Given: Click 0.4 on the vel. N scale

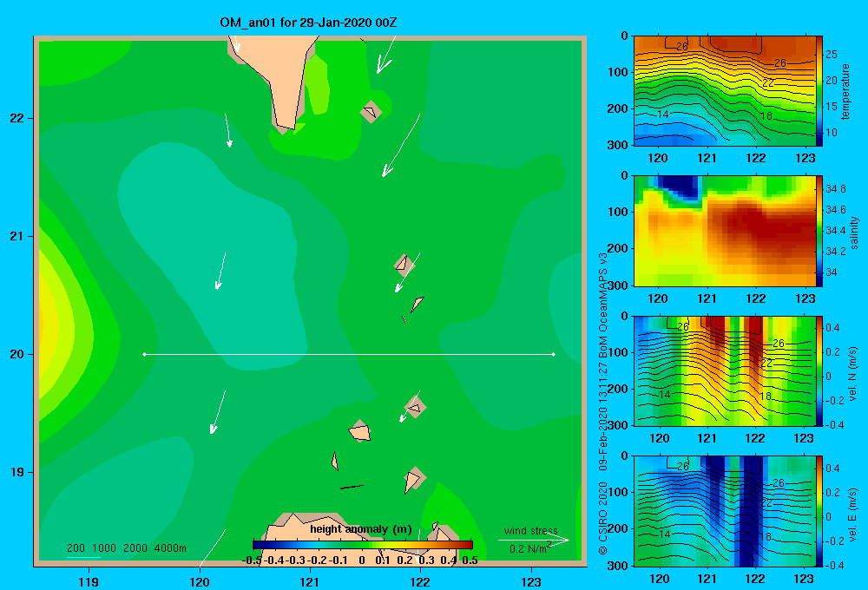Looking at the screenshot, I should click(x=832, y=328).
